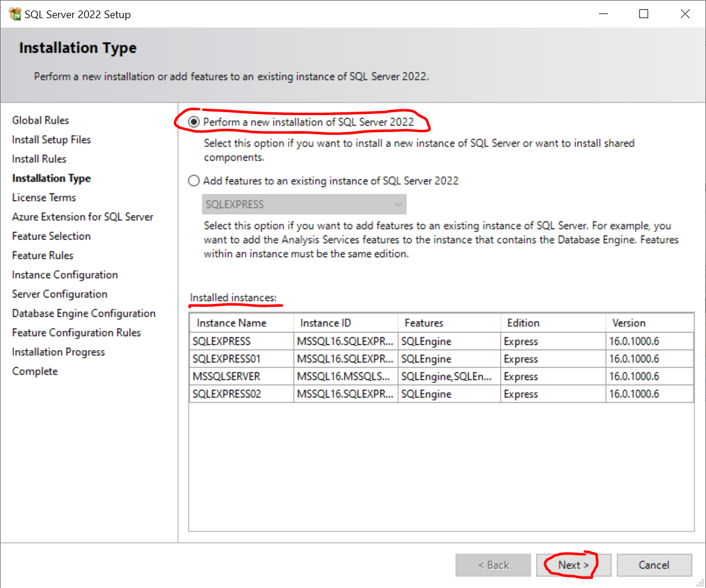Click Feature Selection step in sidebar
Image resolution: width=706 pixels, height=588 pixels.
point(51,236)
